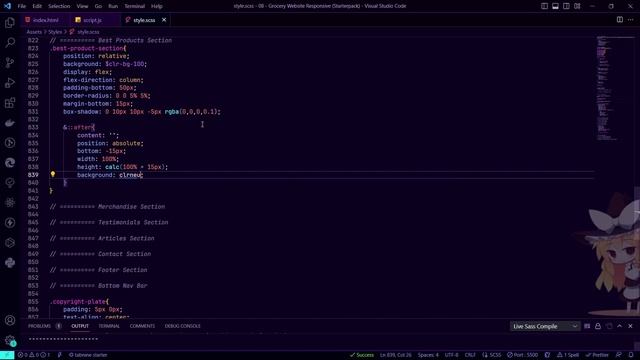Click the feedback icon in status bar
Screen dimensions: 640x360
pos(619,355)
